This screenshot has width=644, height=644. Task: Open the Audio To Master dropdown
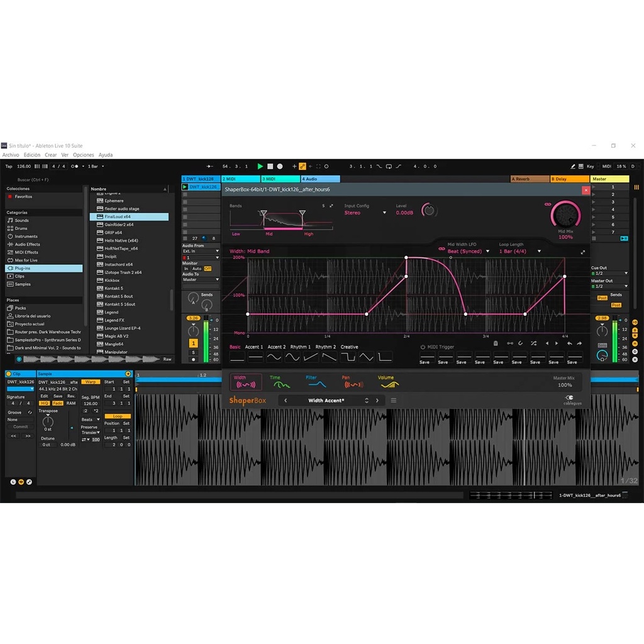(201, 280)
